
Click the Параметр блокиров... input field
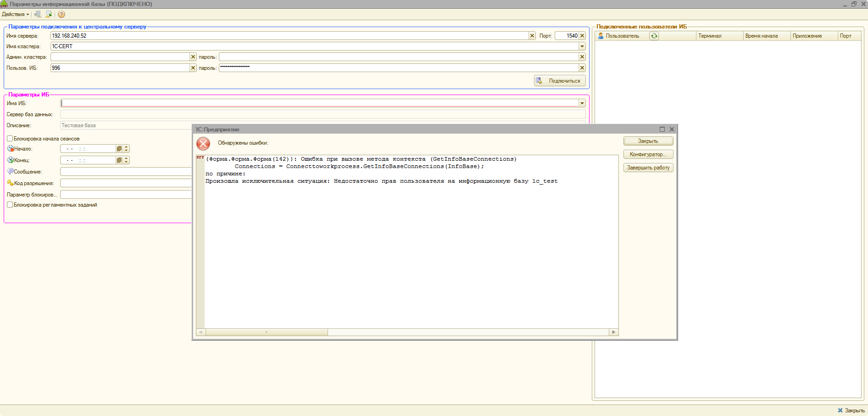coord(126,195)
